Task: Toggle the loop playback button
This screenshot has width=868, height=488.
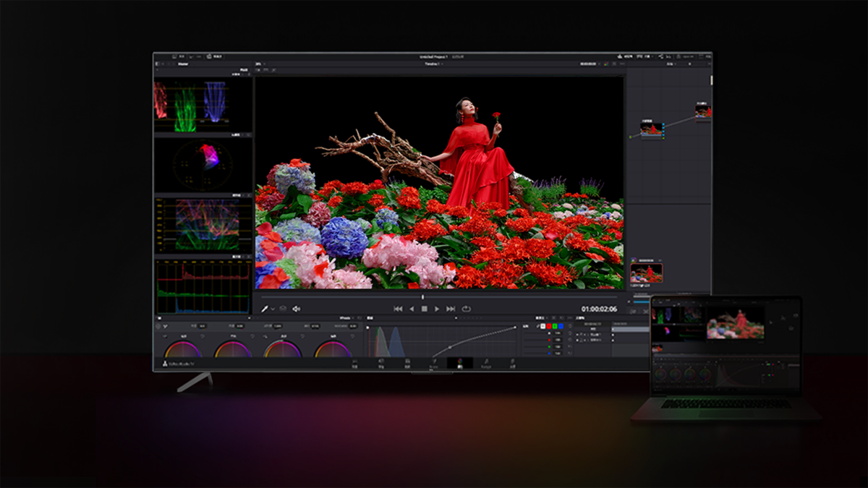Action: pos(467,309)
